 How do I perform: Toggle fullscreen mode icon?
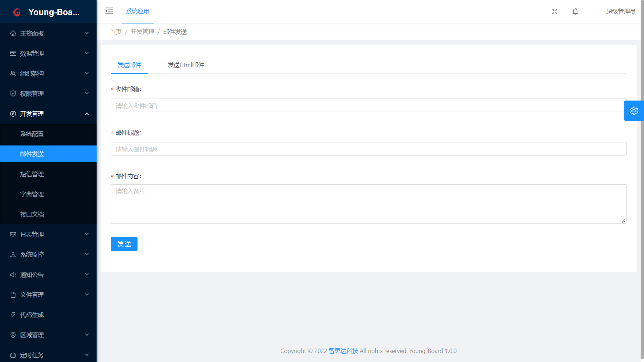[x=555, y=12]
